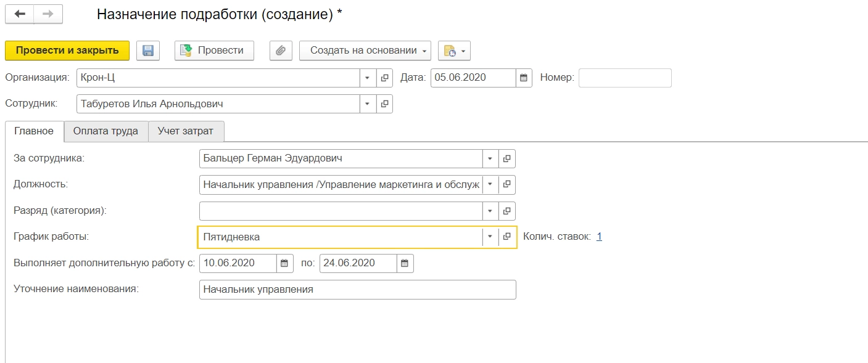This screenshot has width=868, height=363.
Task: Click the Провести button
Action: pos(214,51)
